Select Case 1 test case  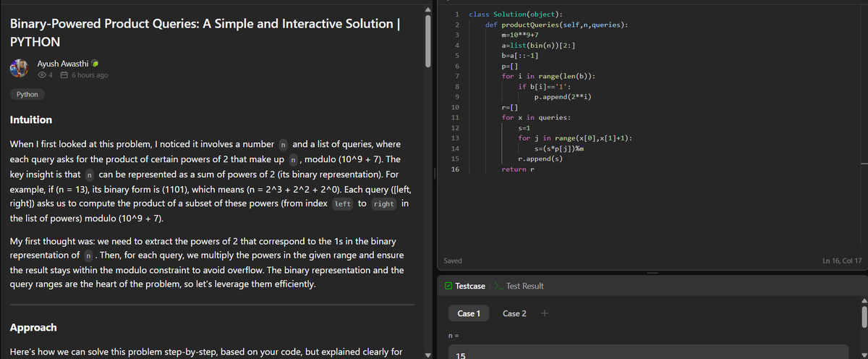467,313
